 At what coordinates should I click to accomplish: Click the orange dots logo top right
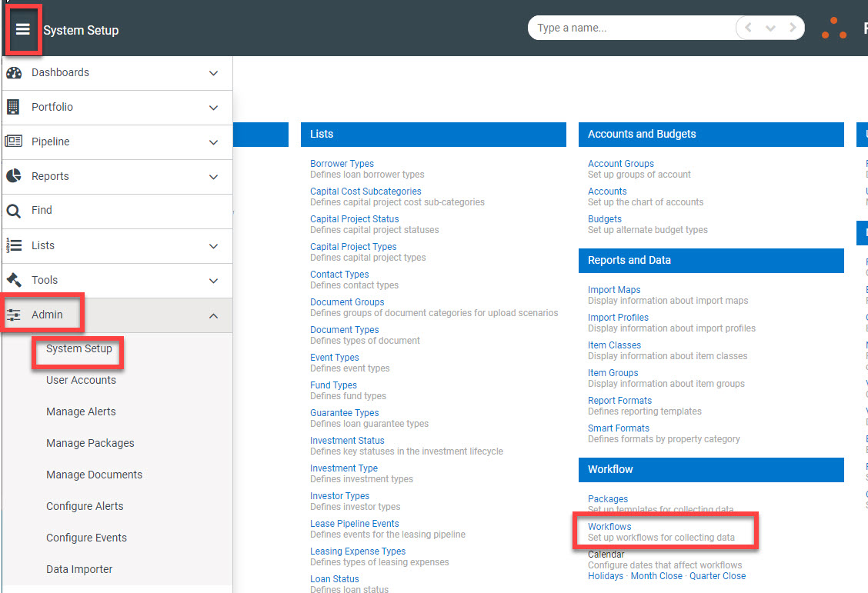coord(834,27)
